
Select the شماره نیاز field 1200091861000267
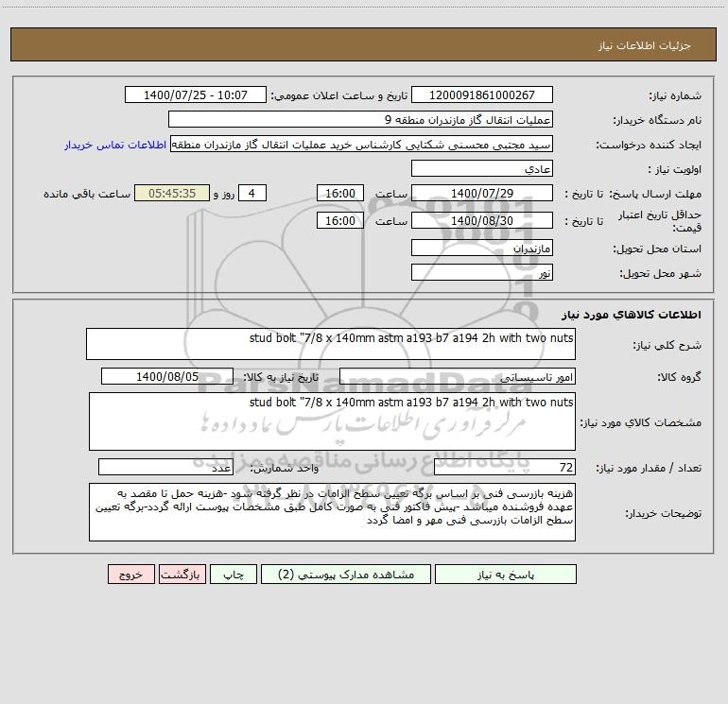482,94
